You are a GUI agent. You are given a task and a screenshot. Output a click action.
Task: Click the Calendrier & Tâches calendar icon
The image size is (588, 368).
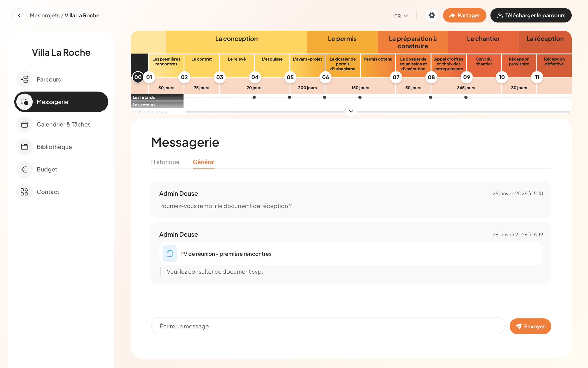(x=24, y=124)
